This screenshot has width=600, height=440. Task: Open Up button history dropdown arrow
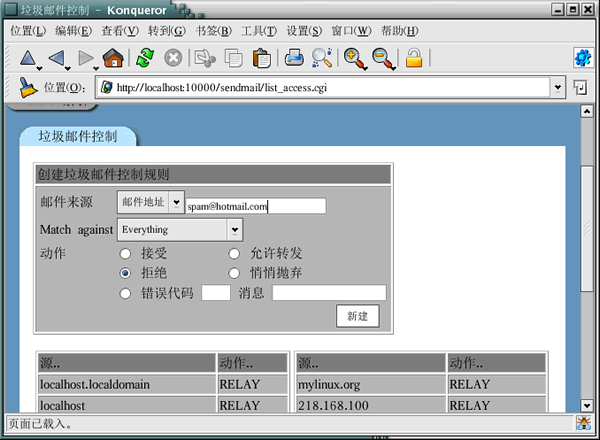pos(39,68)
